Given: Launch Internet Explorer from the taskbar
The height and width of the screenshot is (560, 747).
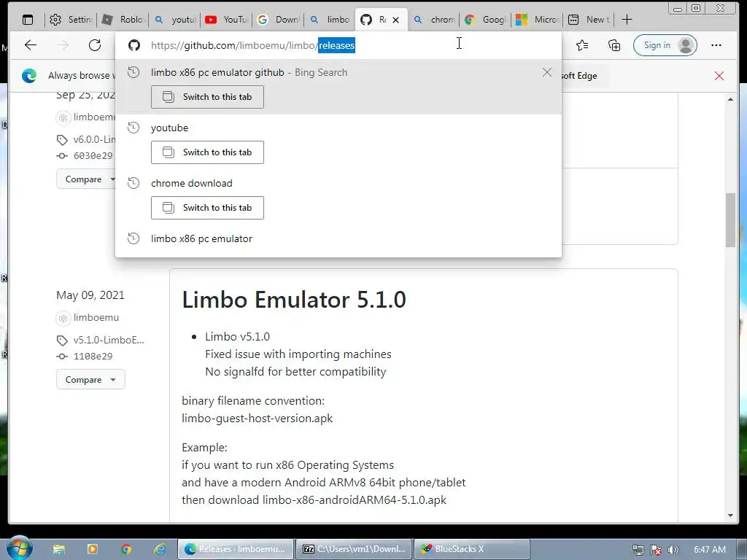Looking at the screenshot, I should click(160, 550).
